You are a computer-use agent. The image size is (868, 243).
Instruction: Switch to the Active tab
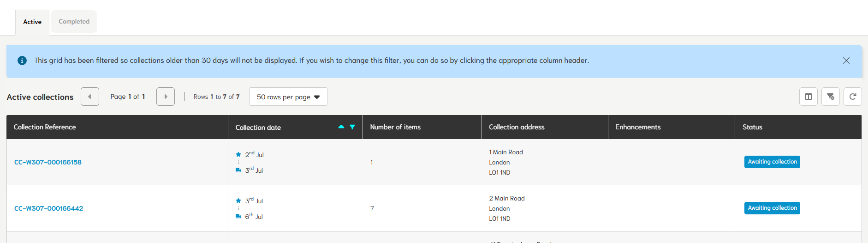(x=32, y=22)
